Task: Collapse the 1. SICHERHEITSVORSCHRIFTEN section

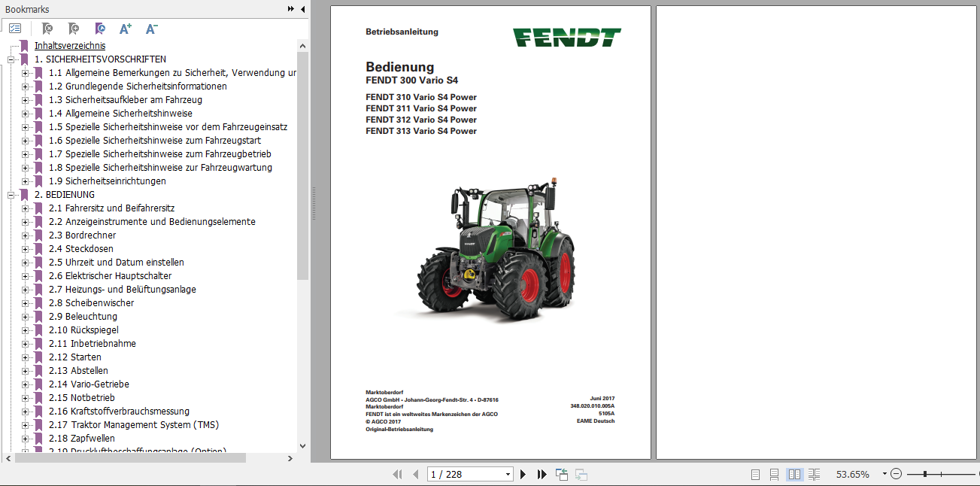Action: tap(11, 59)
